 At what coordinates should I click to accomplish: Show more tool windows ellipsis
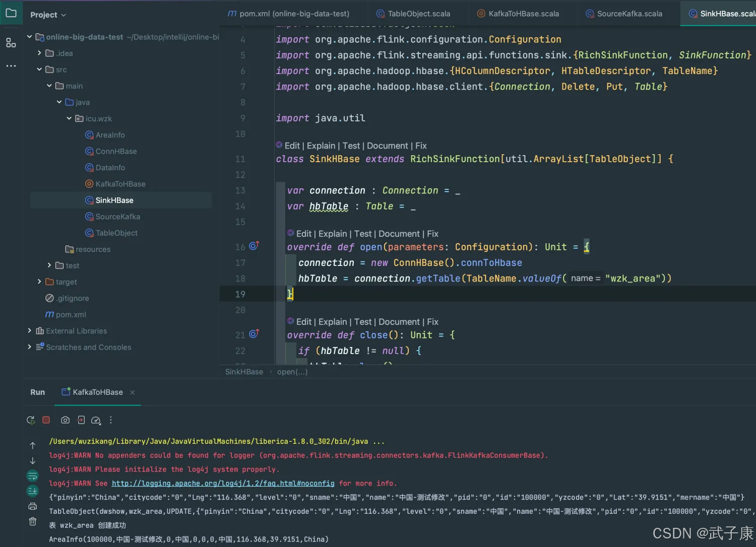(x=11, y=66)
